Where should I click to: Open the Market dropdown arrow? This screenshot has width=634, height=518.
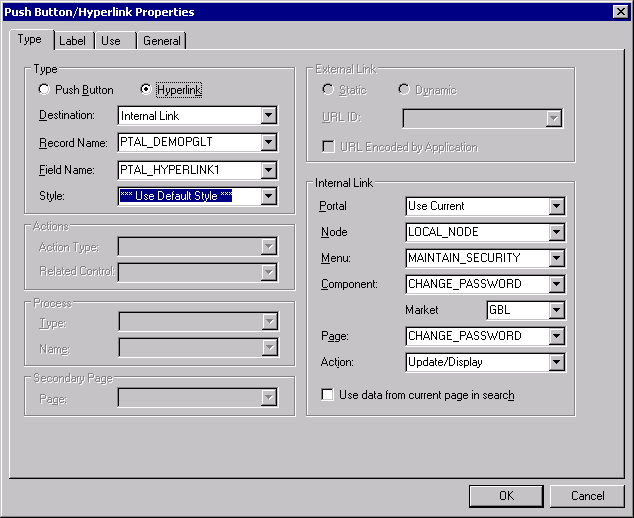tap(556, 310)
